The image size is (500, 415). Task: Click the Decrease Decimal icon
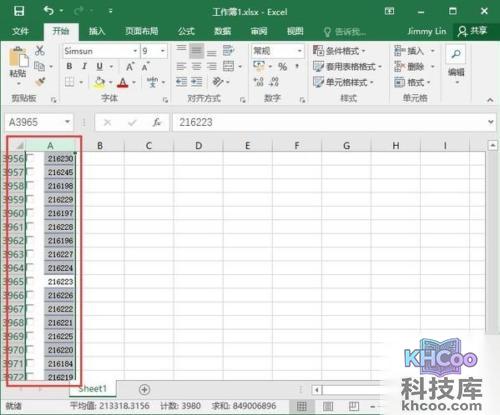tap(274, 82)
